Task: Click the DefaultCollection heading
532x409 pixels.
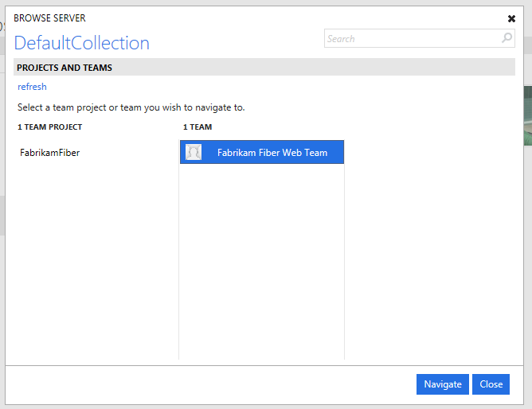Action: point(82,43)
